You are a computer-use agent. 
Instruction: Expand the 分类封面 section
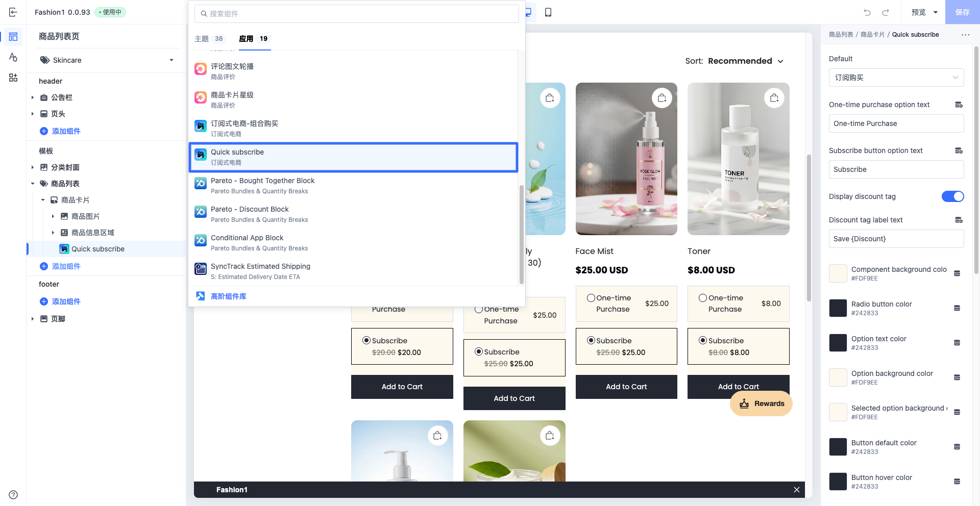tap(33, 167)
